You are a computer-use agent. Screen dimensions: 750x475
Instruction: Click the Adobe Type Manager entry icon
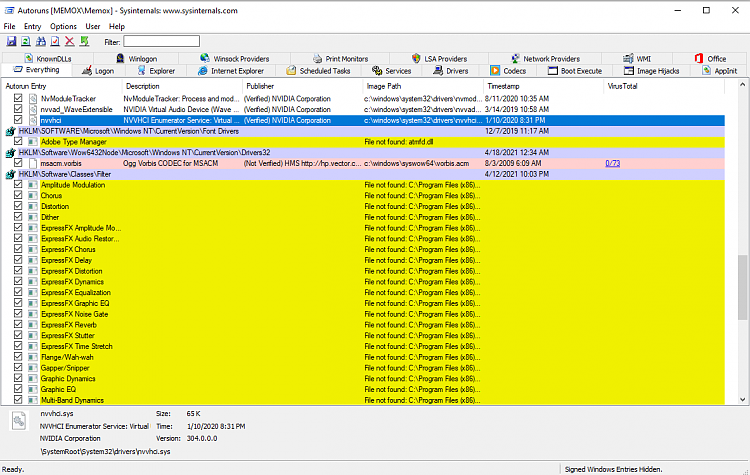33,142
